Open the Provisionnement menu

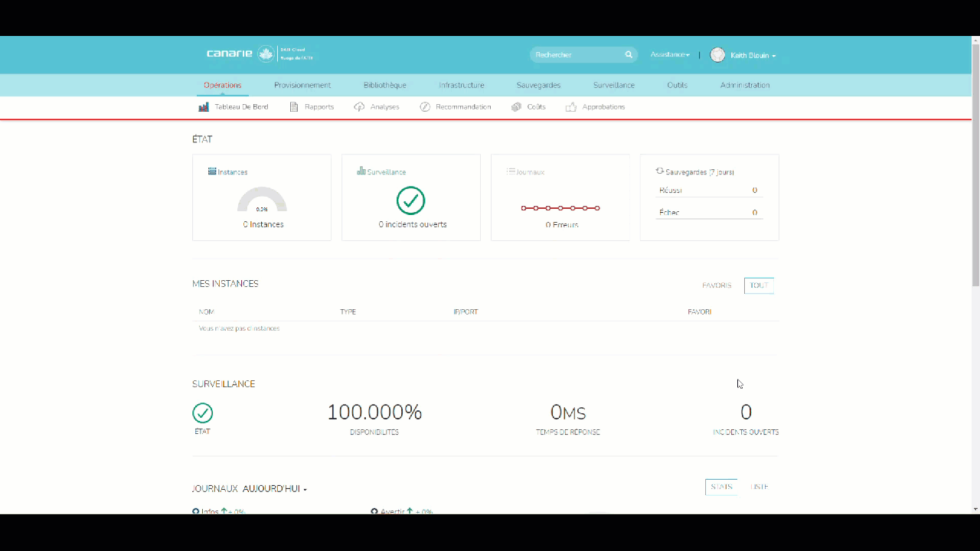pyautogui.click(x=302, y=85)
